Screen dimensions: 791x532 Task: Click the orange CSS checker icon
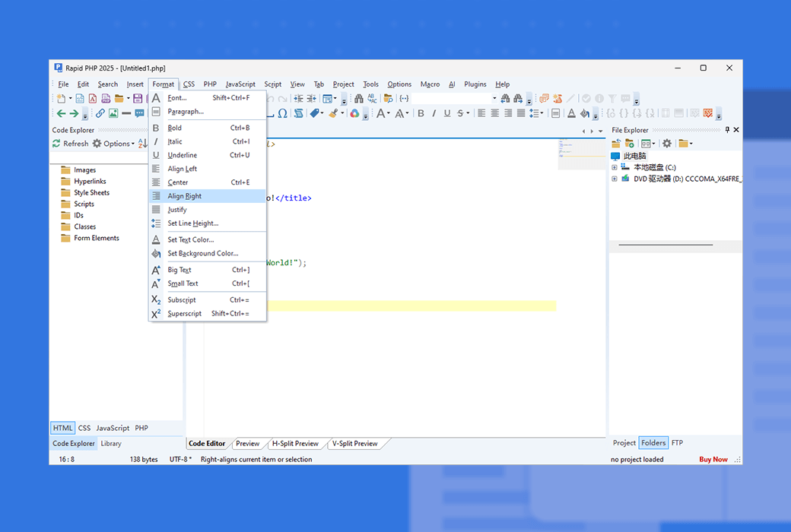(x=708, y=113)
